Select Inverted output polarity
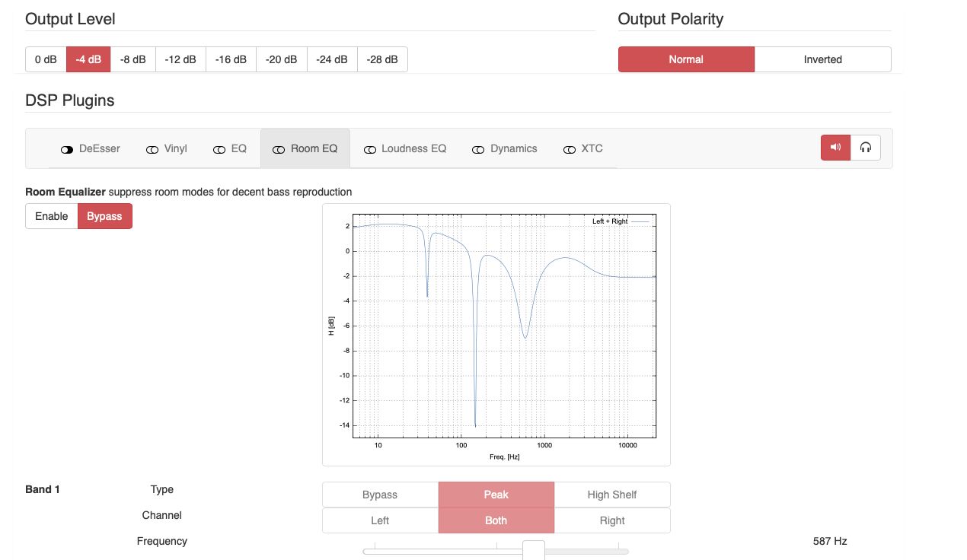This screenshot has width=967, height=560. coord(823,59)
